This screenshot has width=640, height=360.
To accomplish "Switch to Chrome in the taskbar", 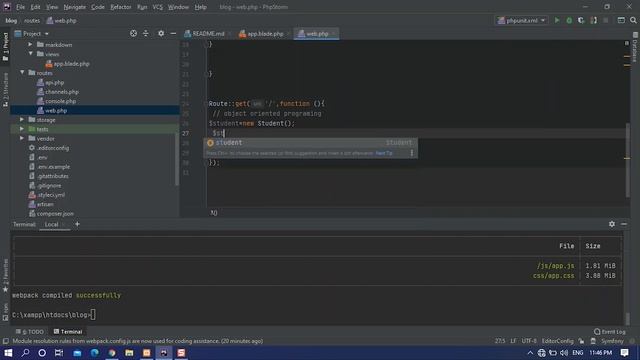I will (112, 353).
